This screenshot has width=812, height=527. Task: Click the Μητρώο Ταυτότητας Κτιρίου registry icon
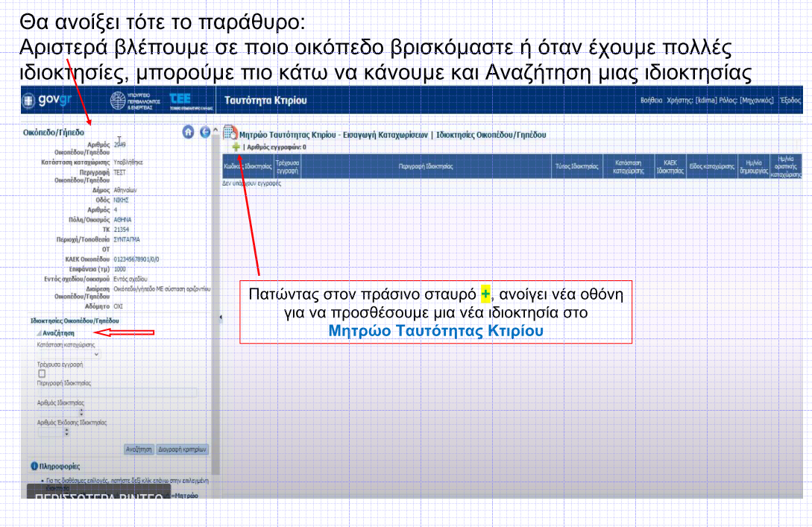(x=230, y=133)
